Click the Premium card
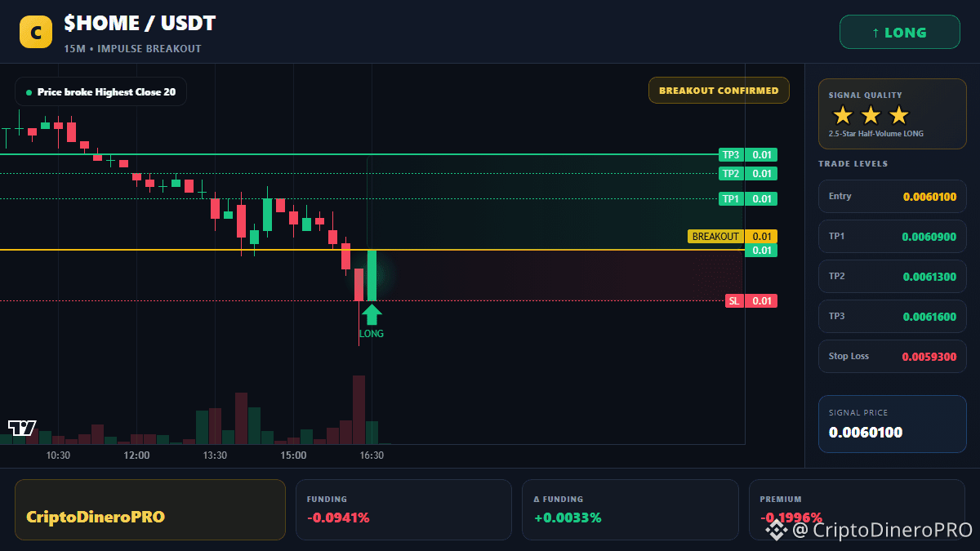980x551 pixels. tap(857, 509)
